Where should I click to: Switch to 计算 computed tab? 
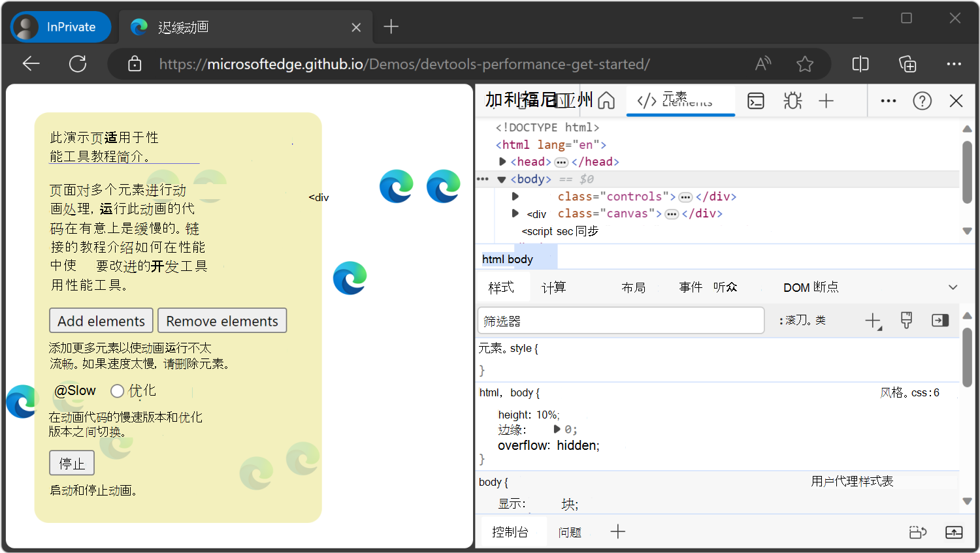click(553, 287)
